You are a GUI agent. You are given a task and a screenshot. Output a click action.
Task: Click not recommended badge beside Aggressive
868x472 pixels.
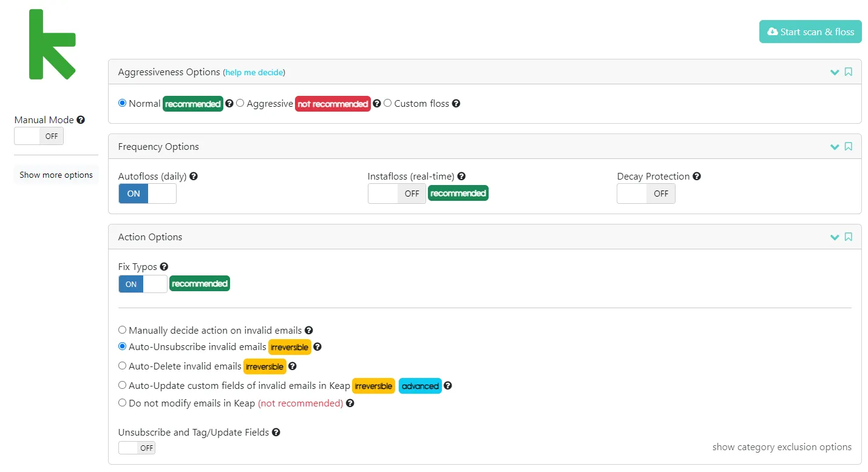pyautogui.click(x=333, y=104)
